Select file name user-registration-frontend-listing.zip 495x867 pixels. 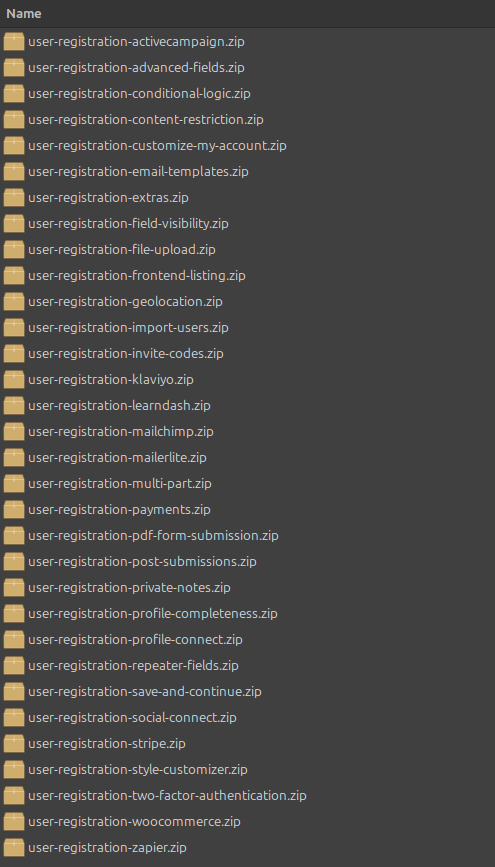click(x=137, y=275)
